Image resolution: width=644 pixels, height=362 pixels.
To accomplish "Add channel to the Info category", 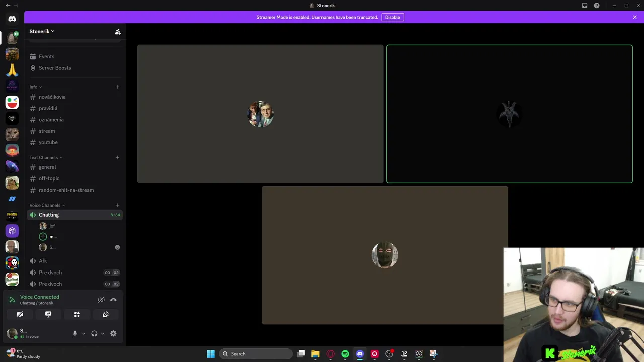I will click(x=117, y=87).
